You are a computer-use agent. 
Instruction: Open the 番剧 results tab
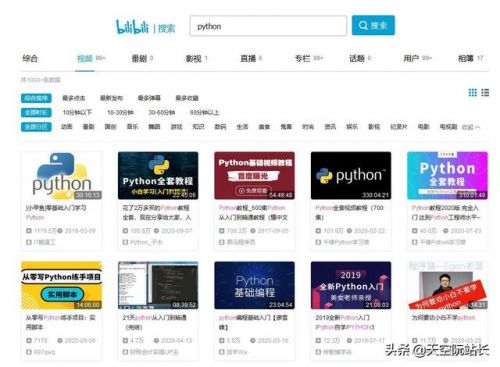tap(139, 59)
